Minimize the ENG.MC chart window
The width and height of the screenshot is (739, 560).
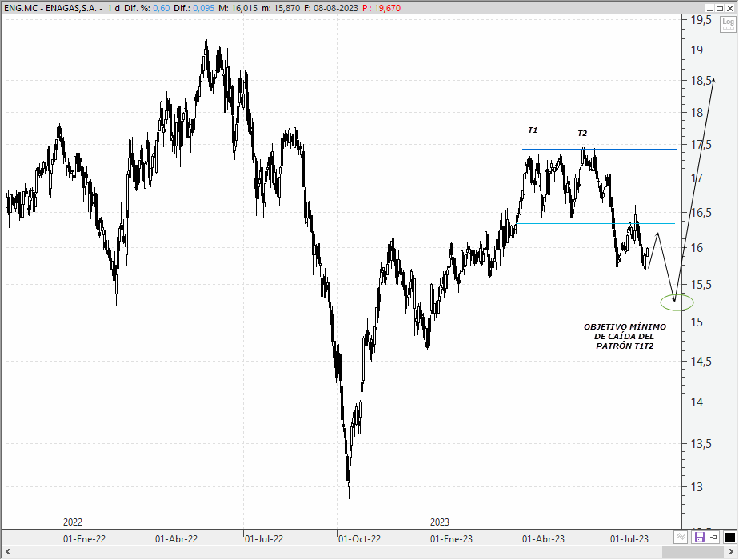click(x=710, y=8)
